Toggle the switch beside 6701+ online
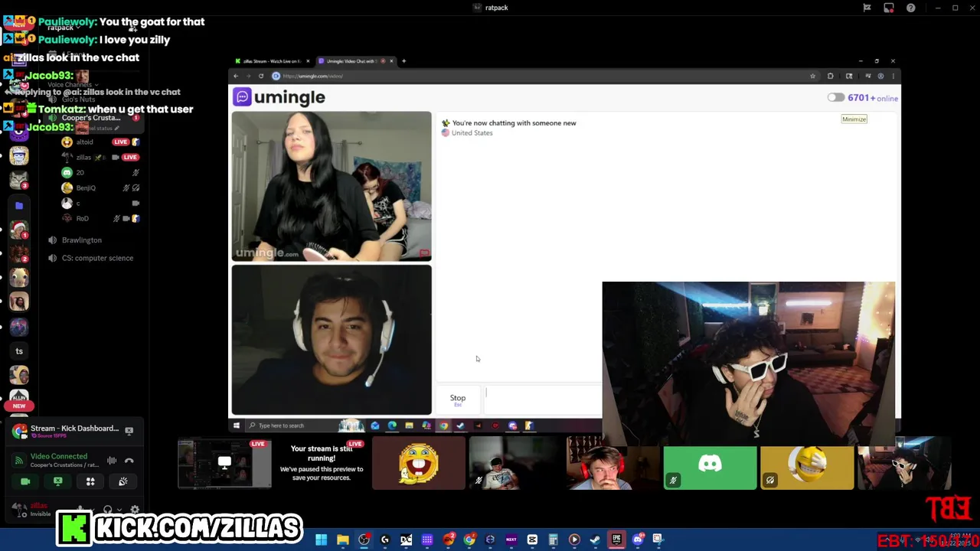 [x=835, y=98]
